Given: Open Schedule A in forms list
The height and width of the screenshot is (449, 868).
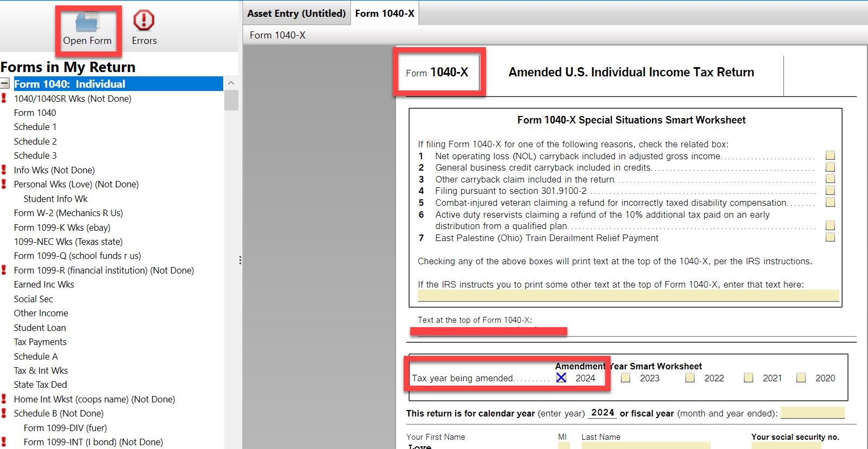Looking at the screenshot, I should pos(36,356).
